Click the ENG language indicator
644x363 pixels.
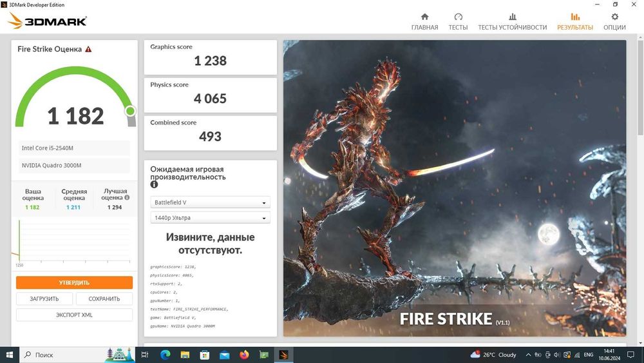click(588, 355)
